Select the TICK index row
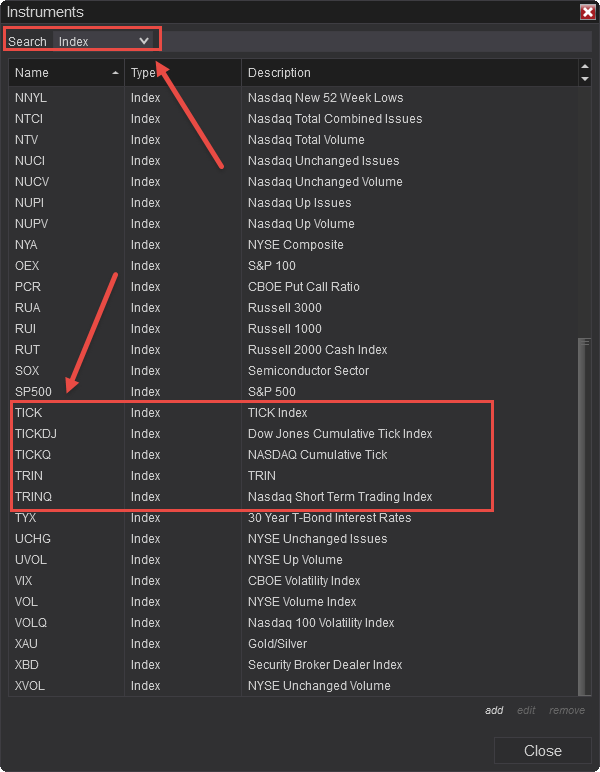The width and height of the screenshot is (600, 772). [x=250, y=413]
